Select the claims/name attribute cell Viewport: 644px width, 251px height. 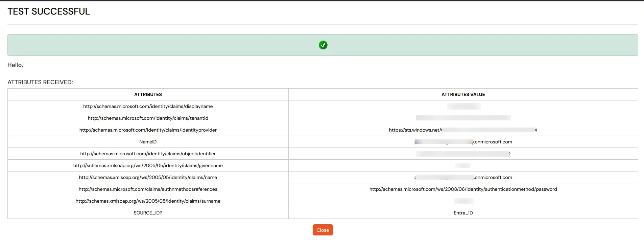point(148,177)
